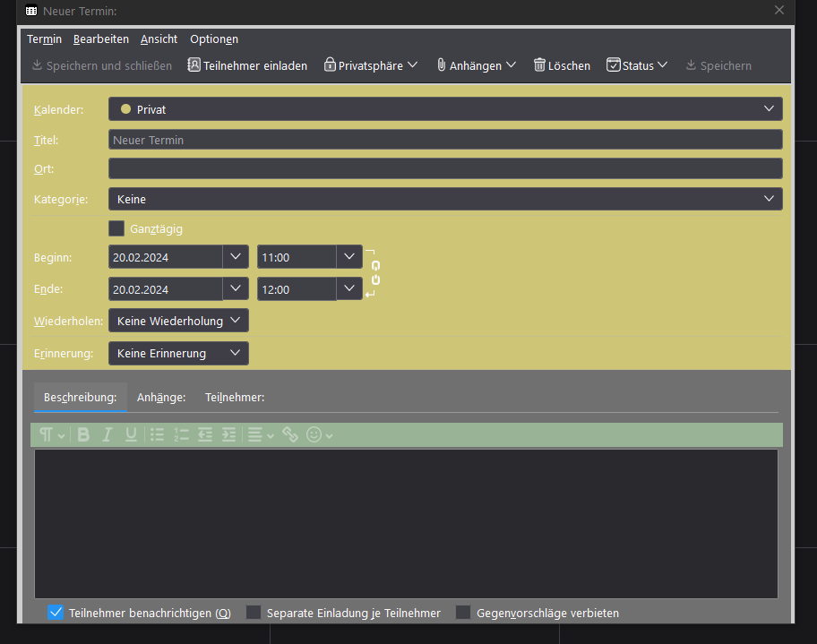Open the Keine Wiederholung dropdown

(178, 321)
